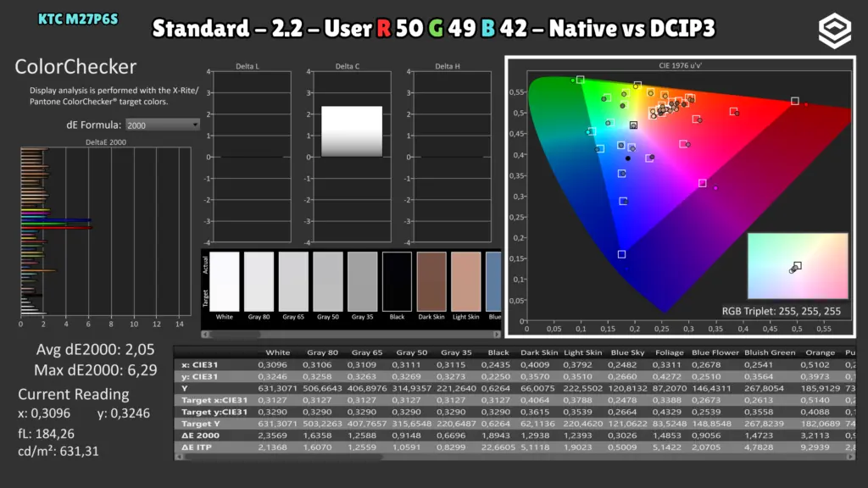
Task: Click the 0,5102 Orange x value cell
Action: point(815,365)
